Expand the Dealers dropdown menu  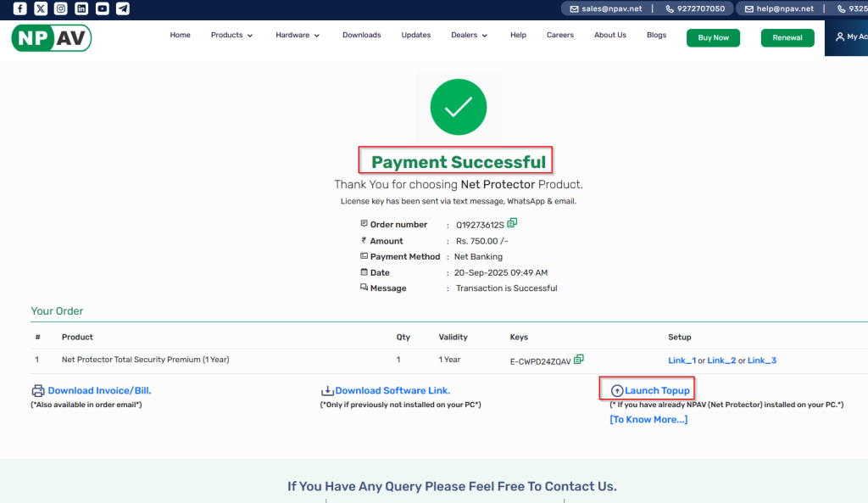[470, 36]
